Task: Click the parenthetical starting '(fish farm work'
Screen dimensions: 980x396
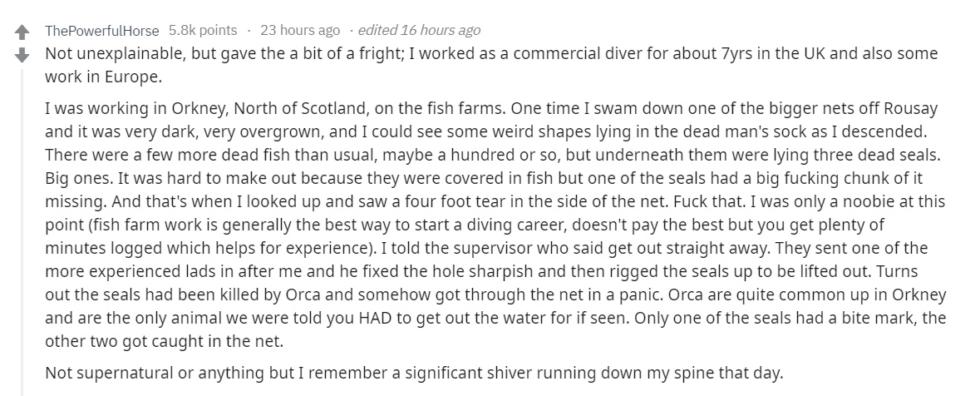Action: tap(465, 236)
